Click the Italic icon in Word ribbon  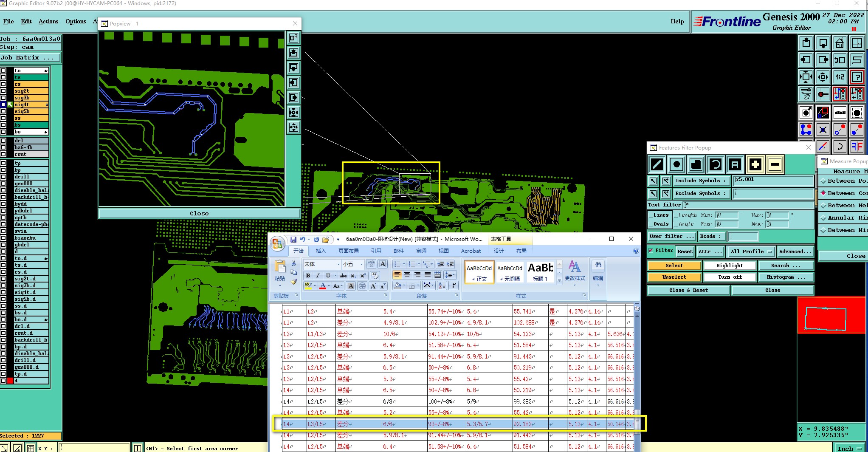318,276
